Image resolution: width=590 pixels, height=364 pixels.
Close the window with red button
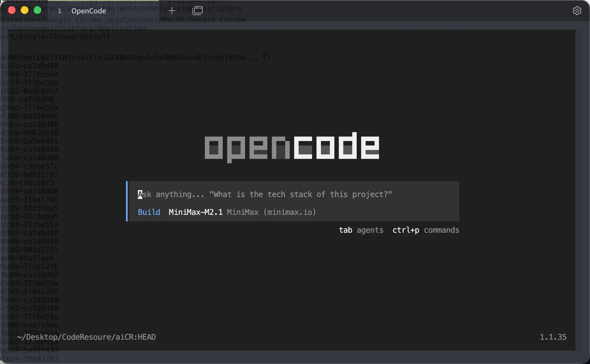(x=12, y=10)
